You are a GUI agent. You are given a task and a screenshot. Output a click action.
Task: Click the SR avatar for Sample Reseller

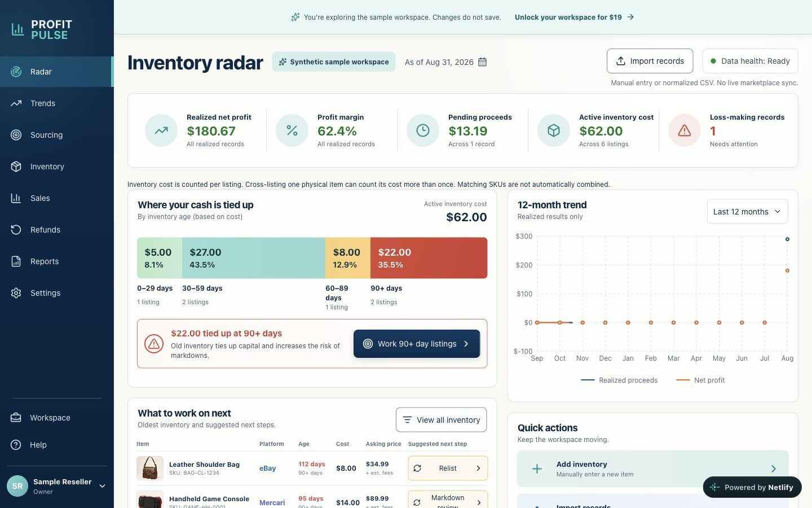click(17, 486)
